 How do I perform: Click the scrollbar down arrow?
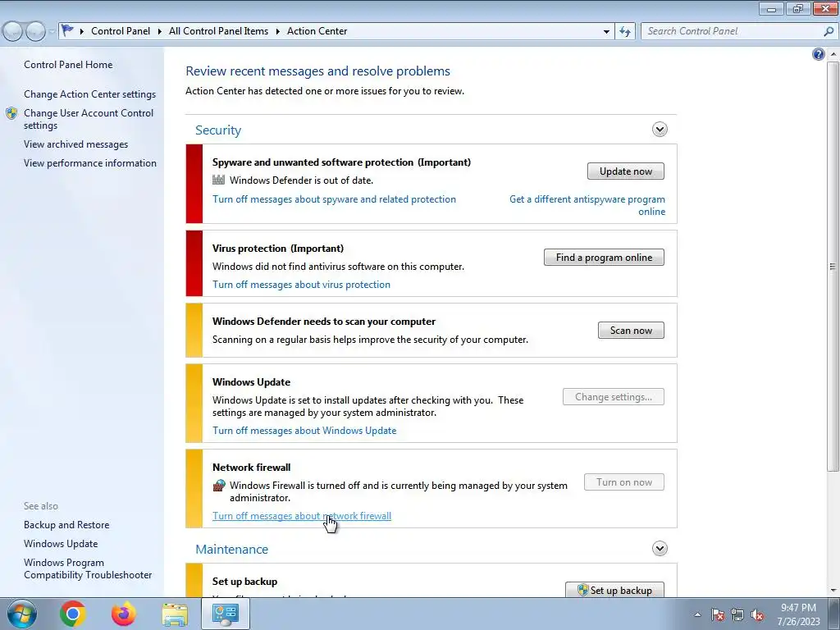tap(833, 591)
